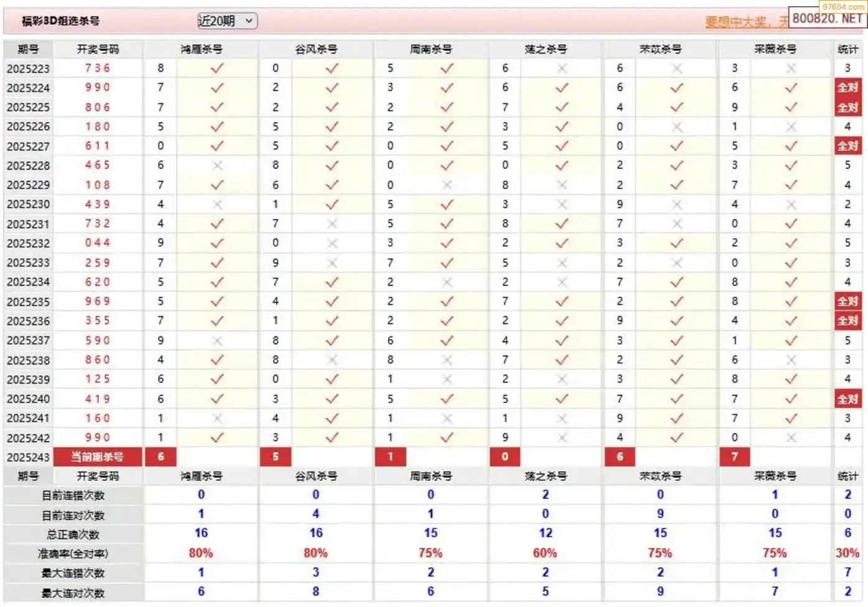The image size is (868, 607).
Task: Click the X mark for 采薇杀号 in row 2025238
Action: coord(791,359)
